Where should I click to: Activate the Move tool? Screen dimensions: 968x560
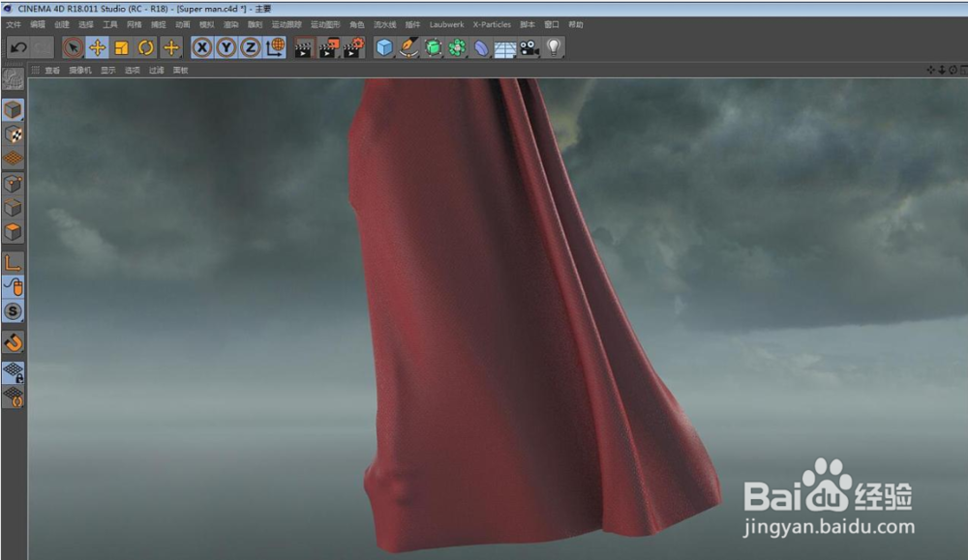[97, 47]
